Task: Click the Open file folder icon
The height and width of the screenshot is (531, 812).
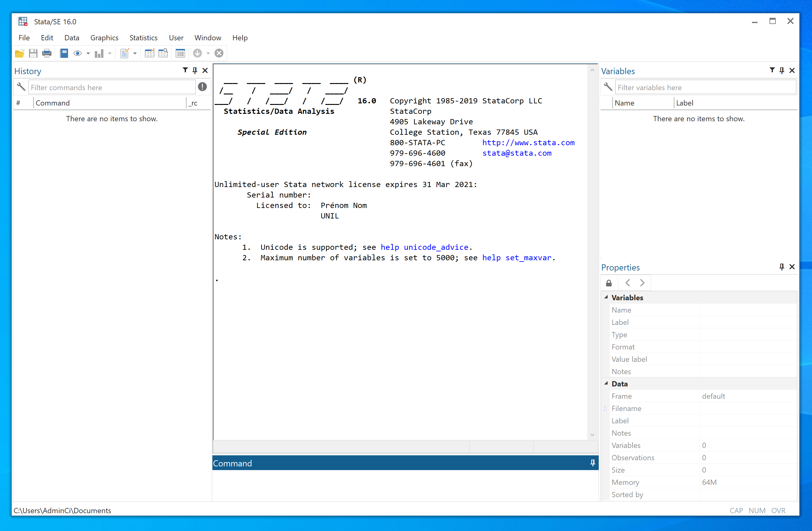Action: click(19, 54)
